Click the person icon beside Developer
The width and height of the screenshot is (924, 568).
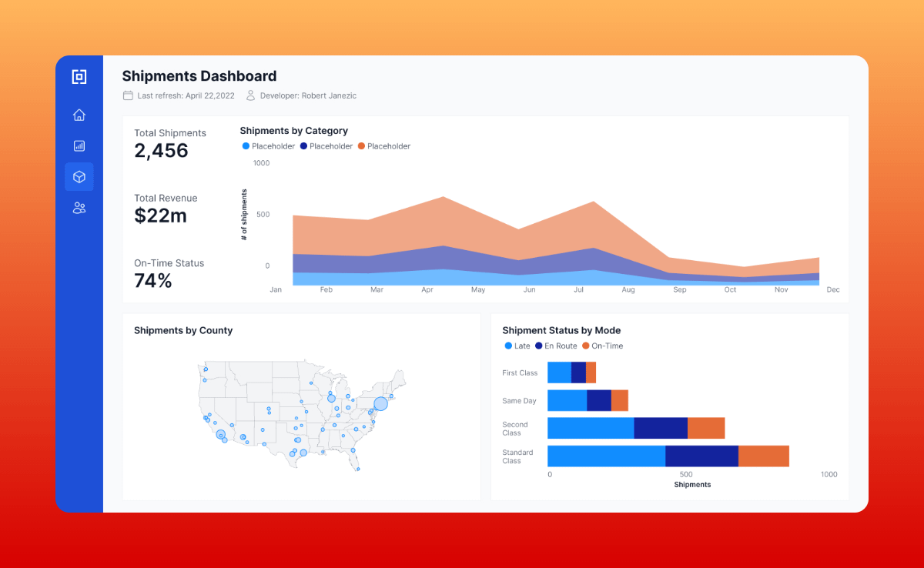click(x=251, y=96)
